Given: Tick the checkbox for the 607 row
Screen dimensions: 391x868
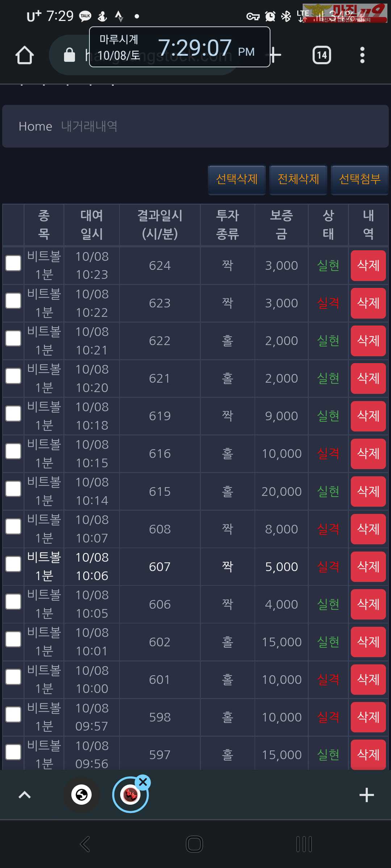Looking at the screenshot, I should (13, 564).
